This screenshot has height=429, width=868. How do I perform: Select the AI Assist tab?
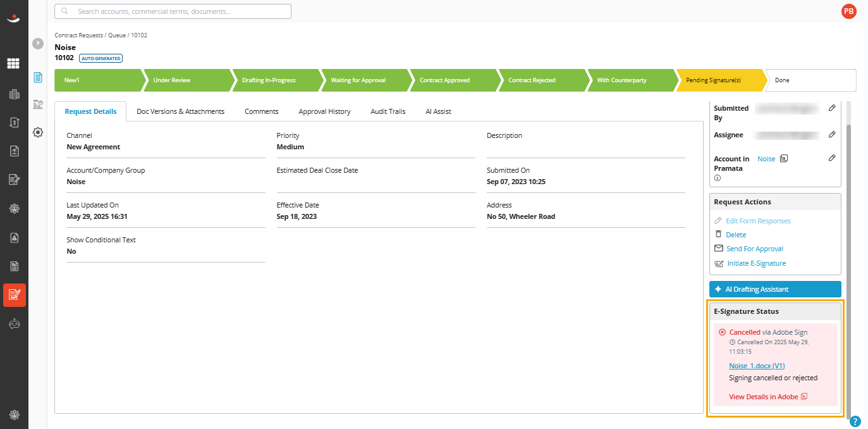click(x=438, y=111)
